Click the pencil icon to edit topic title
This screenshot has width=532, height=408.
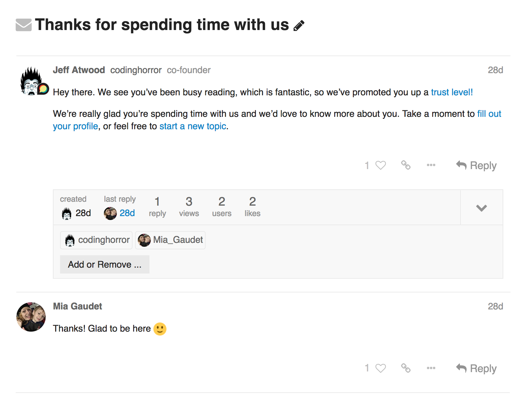299,25
